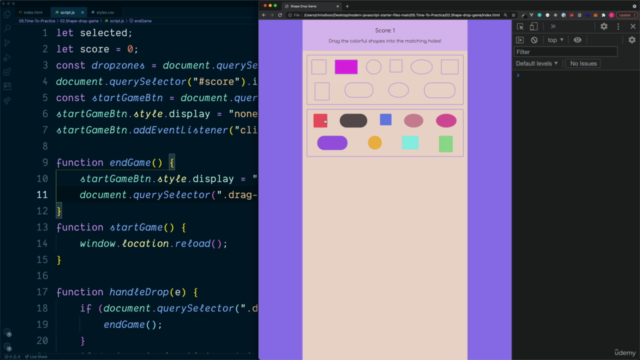Click the dark gray pill shape

(x=353, y=121)
